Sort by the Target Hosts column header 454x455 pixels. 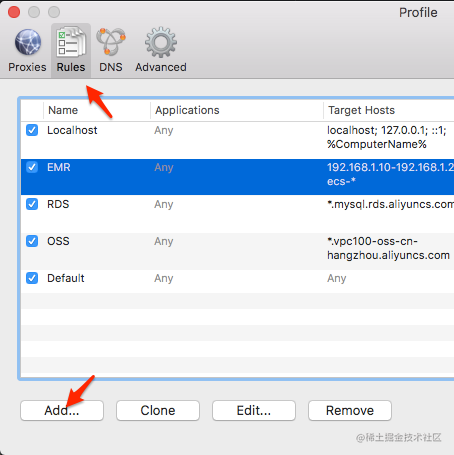[x=389, y=110]
